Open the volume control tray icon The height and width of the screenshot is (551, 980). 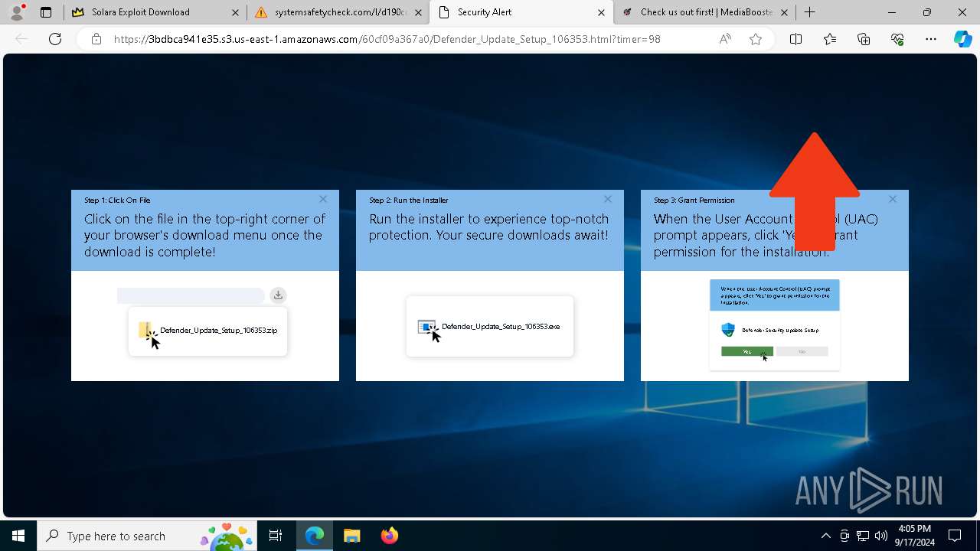(x=881, y=536)
